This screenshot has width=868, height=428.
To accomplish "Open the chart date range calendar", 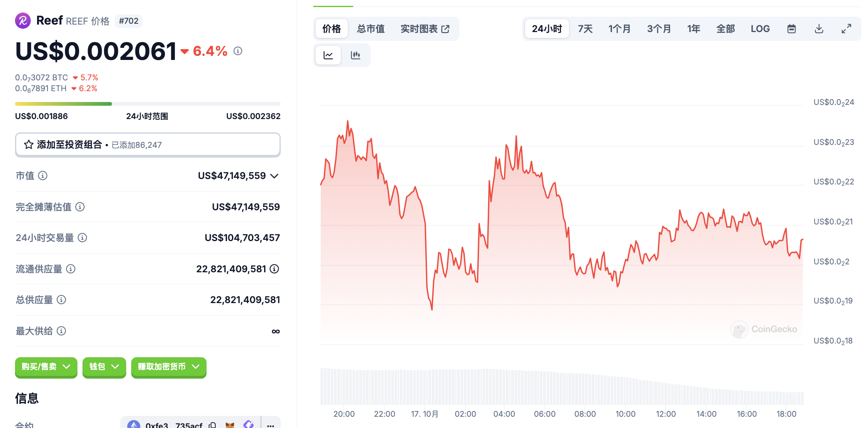I will click(791, 29).
